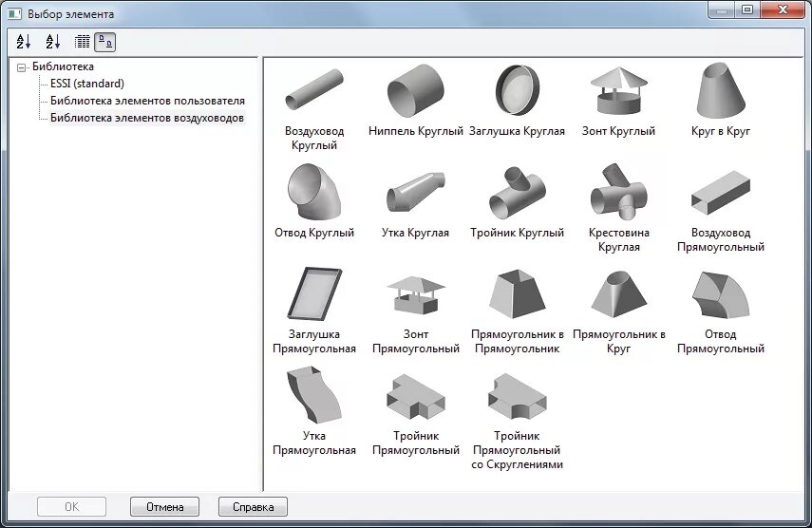Select Тройник Круглый tee icon
The image size is (812, 528).
(x=517, y=193)
